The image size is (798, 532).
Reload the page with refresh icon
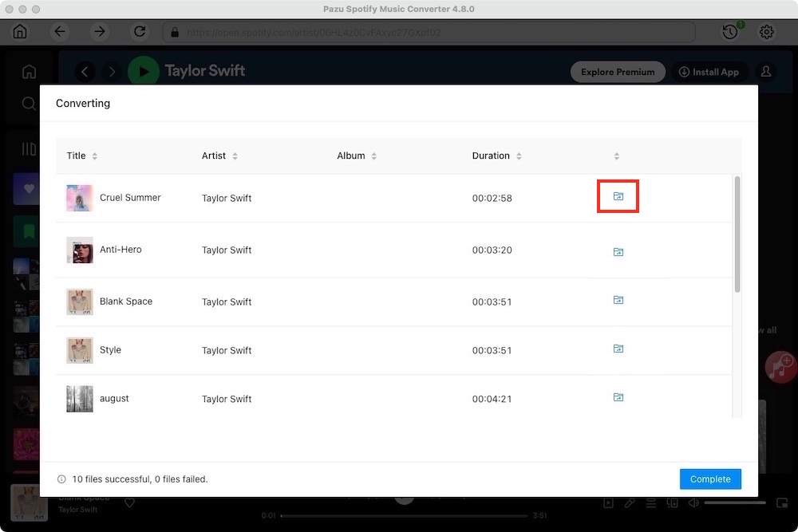(140, 32)
